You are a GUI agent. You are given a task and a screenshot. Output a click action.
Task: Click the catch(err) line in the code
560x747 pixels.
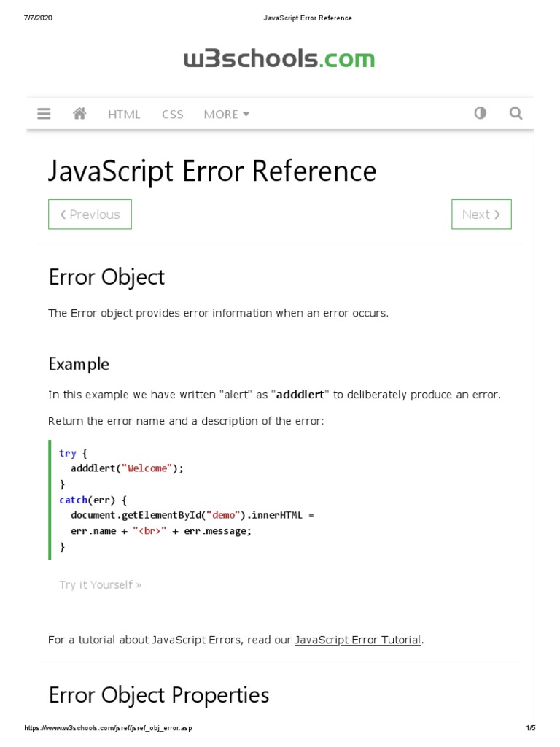93,500
